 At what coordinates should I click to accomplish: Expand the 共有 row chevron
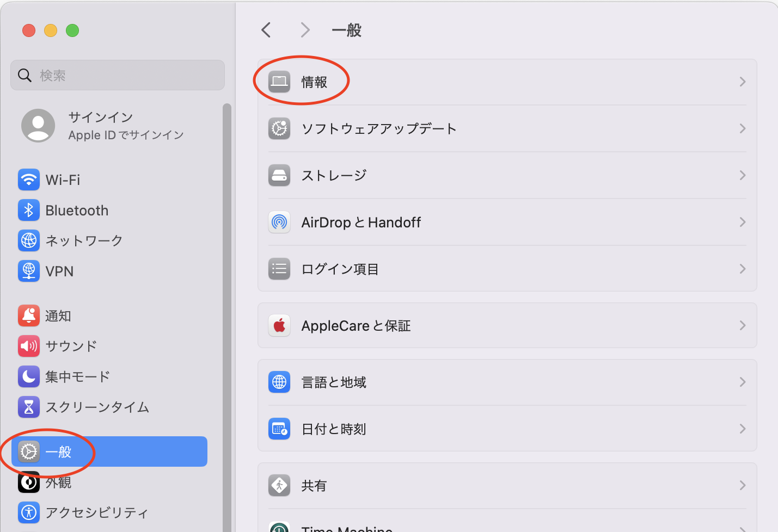(x=743, y=485)
